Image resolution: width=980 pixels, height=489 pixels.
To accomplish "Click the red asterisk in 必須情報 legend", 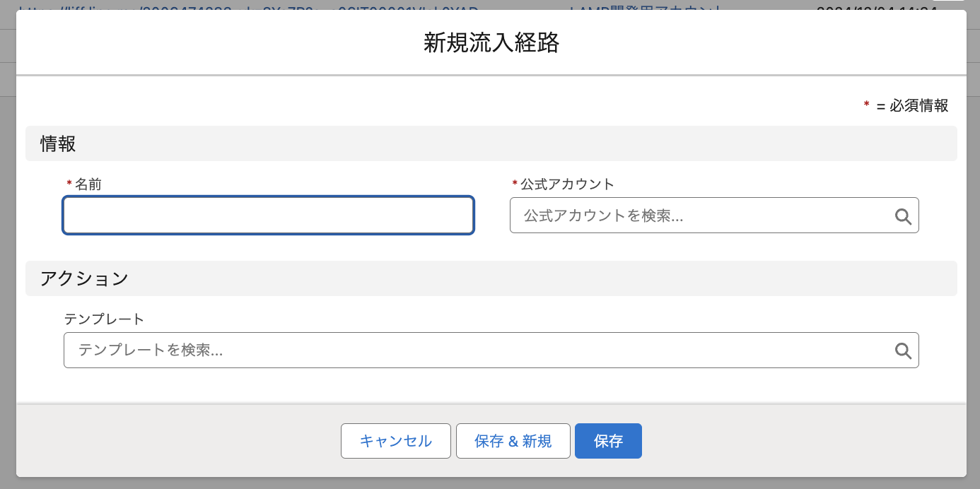I will pos(866,105).
